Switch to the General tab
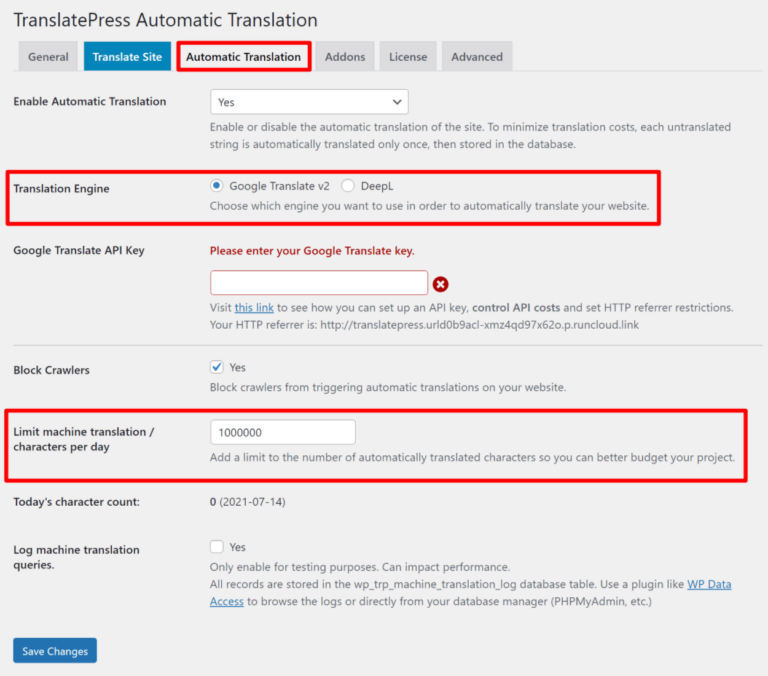The height and width of the screenshot is (676, 768). coord(48,57)
